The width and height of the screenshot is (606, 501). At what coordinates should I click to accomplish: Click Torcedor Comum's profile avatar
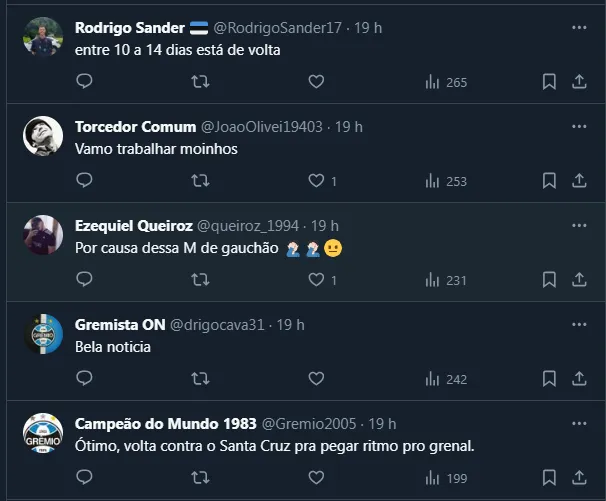(x=43, y=135)
